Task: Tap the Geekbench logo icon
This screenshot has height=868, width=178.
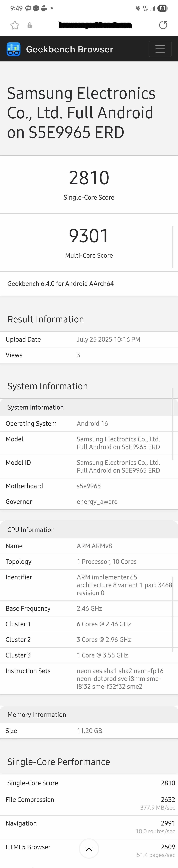Action: [x=13, y=49]
